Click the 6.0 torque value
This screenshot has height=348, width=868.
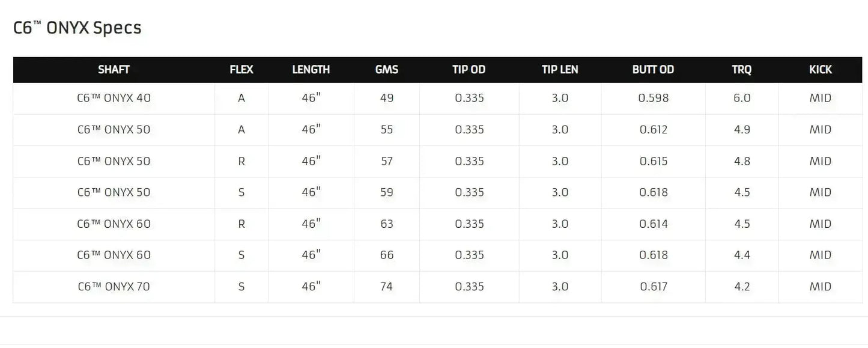click(741, 98)
